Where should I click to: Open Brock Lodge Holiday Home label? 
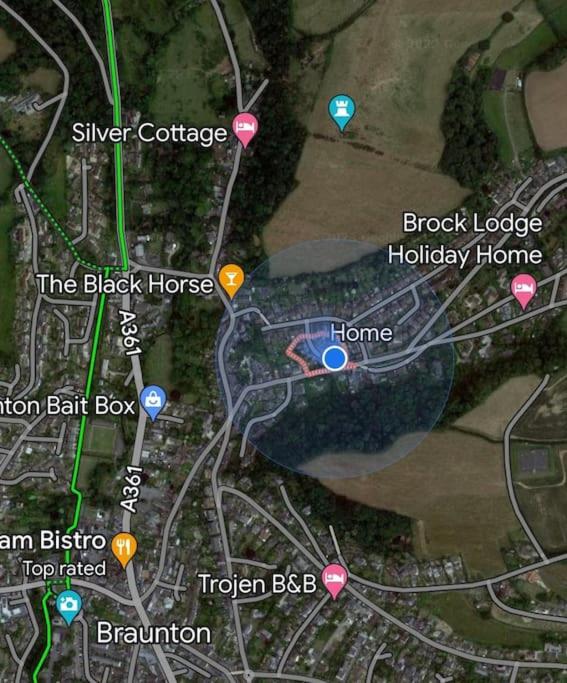(x=466, y=239)
